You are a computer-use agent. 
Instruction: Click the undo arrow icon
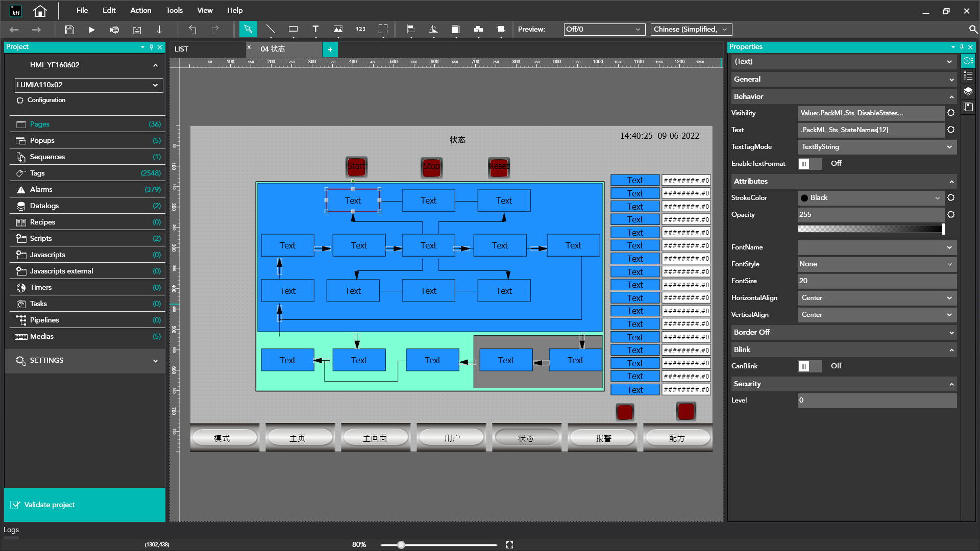(x=192, y=30)
